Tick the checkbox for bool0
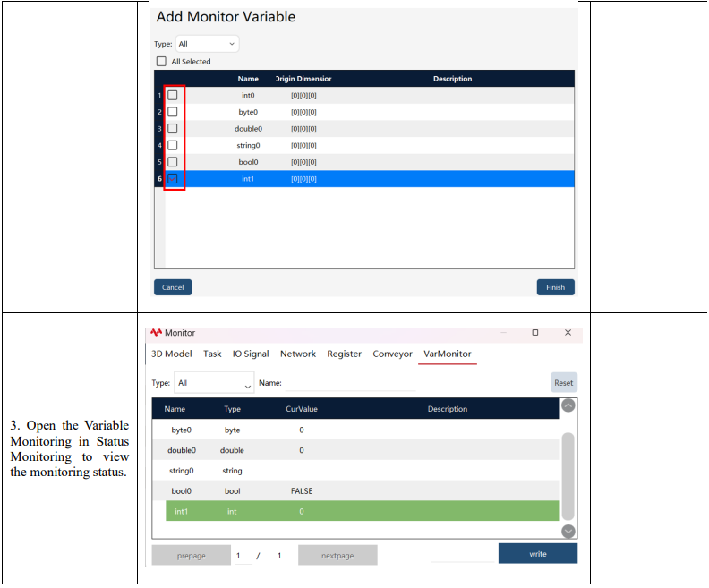 172,162
